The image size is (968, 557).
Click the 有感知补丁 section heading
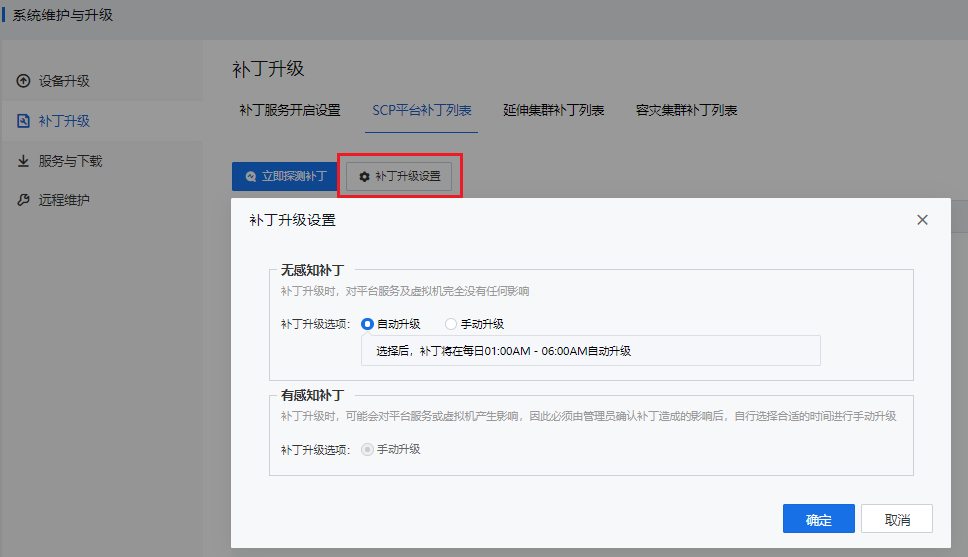tap(312, 395)
